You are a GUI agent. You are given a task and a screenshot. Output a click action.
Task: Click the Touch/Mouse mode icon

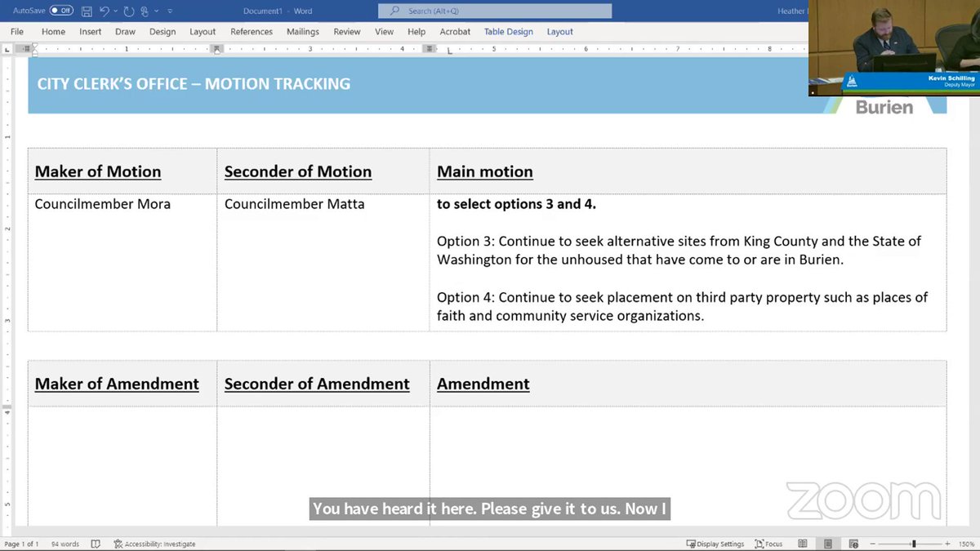[x=145, y=11]
